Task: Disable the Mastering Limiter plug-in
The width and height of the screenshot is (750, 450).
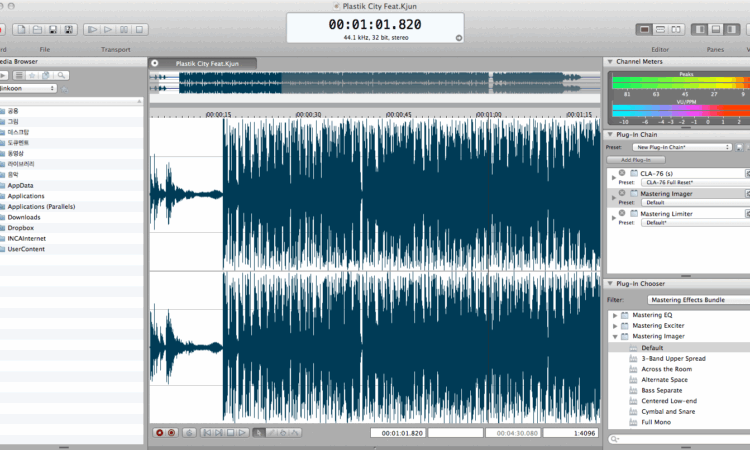Action: tap(622, 213)
